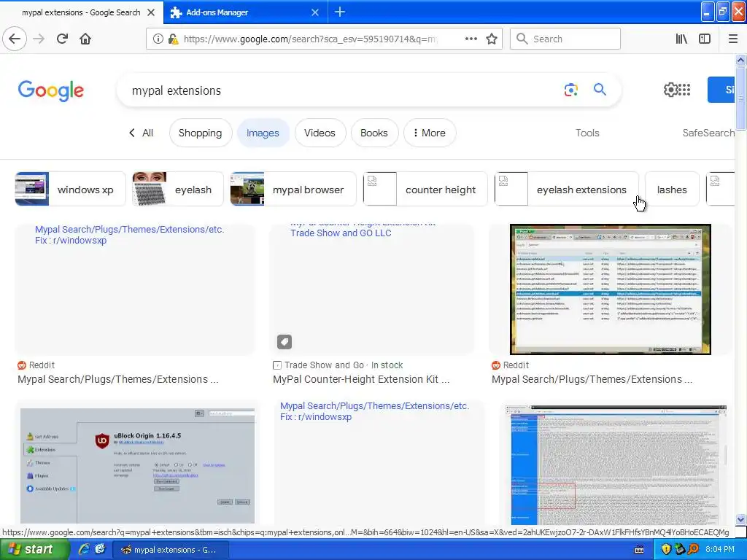Click the lock warning icon in address bar
This screenshot has height=560, width=747.
pos(174,39)
